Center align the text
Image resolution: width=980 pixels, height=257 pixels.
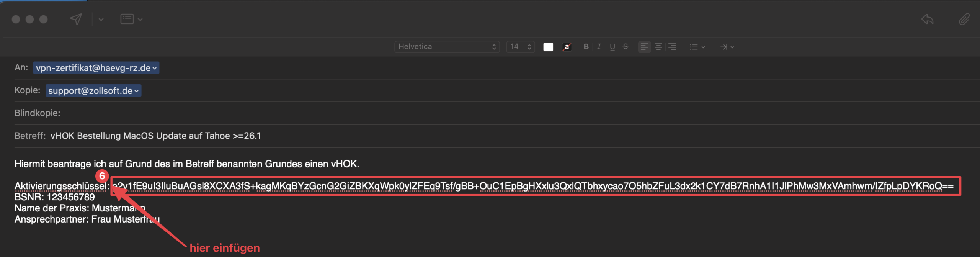[x=658, y=47]
